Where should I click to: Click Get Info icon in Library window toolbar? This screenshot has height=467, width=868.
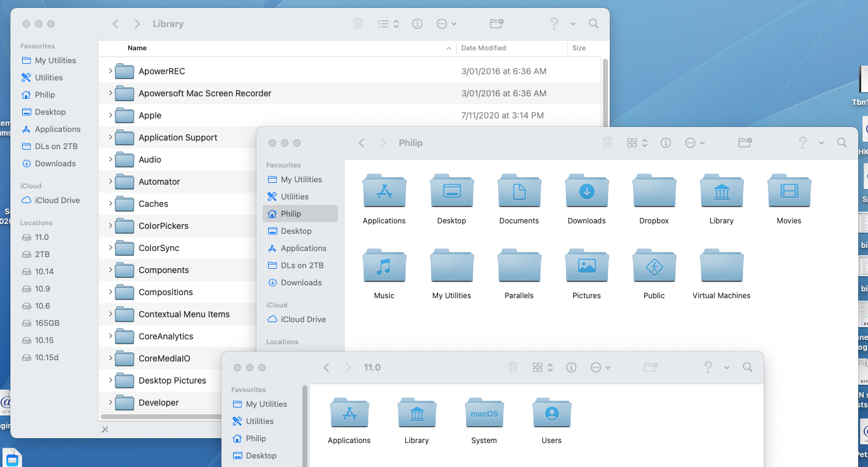pyautogui.click(x=417, y=24)
